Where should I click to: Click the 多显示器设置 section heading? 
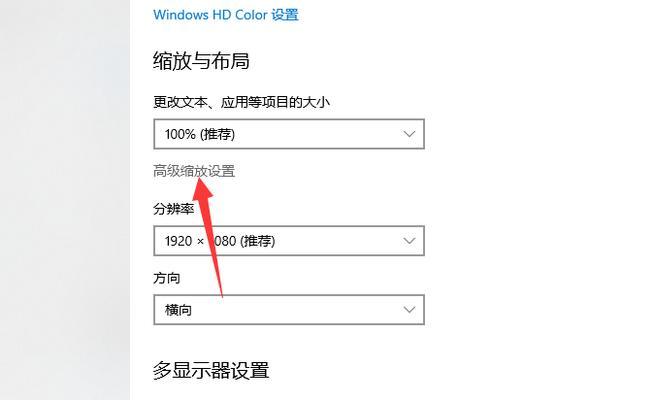pyautogui.click(x=211, y=370)
